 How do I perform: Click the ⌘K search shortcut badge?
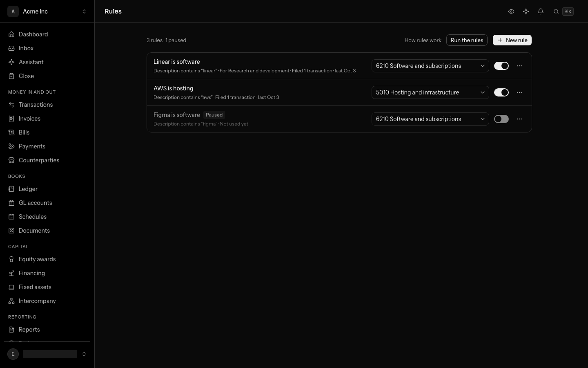pos(568,11)
